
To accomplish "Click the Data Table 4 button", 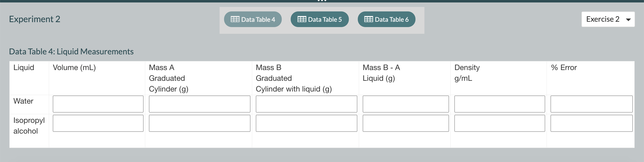I will [252, 19].
